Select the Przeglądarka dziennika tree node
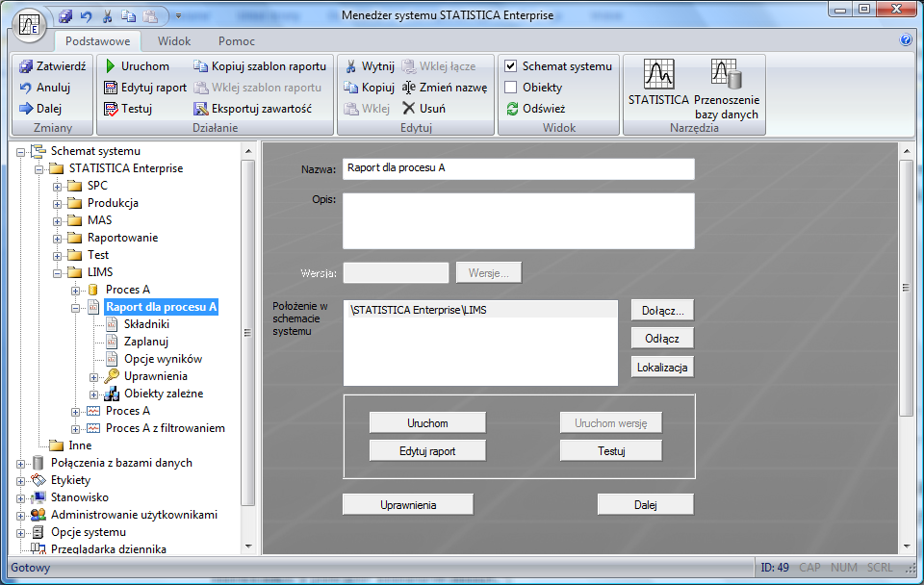Image resolution: width=924 pixels, height=585 pixels. (x=109, y=549)
